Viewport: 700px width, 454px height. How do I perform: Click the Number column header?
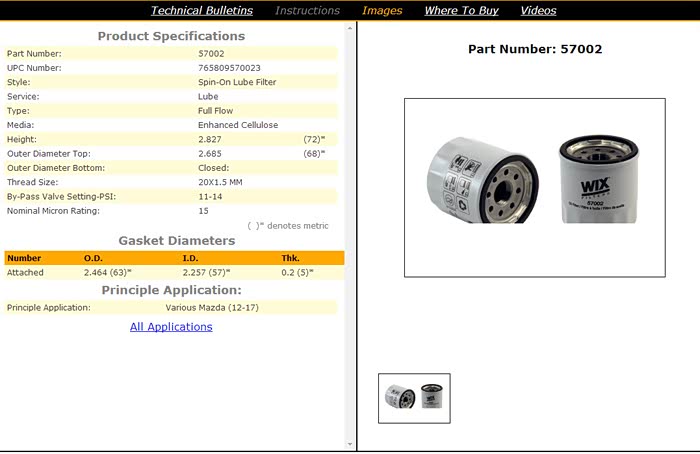(24, 258)
